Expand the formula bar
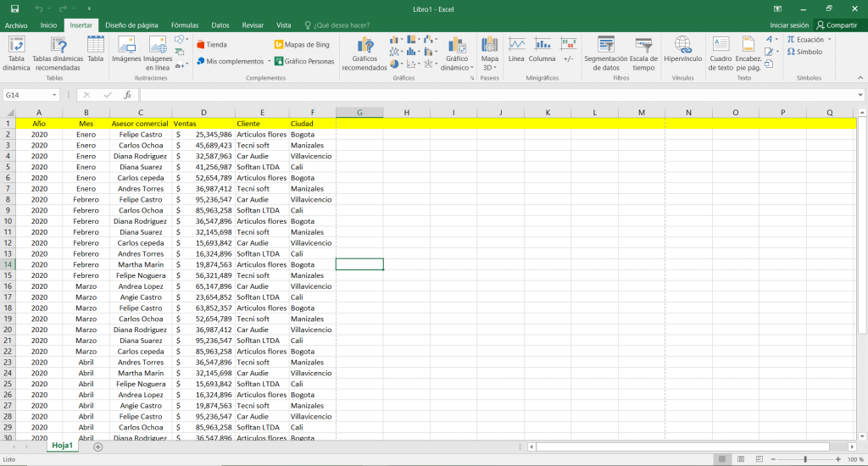The height and width of the screenshot is (466, 868). click(x=860, y=95)
